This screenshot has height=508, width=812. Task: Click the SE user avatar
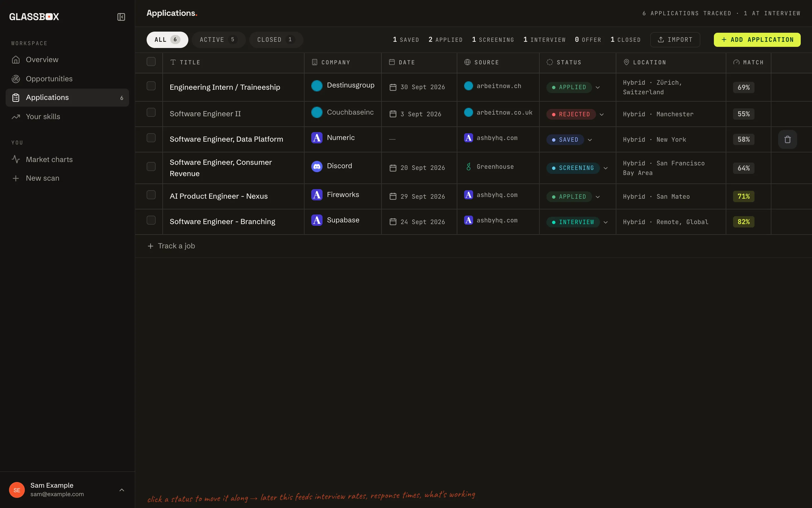click(17, 490)
